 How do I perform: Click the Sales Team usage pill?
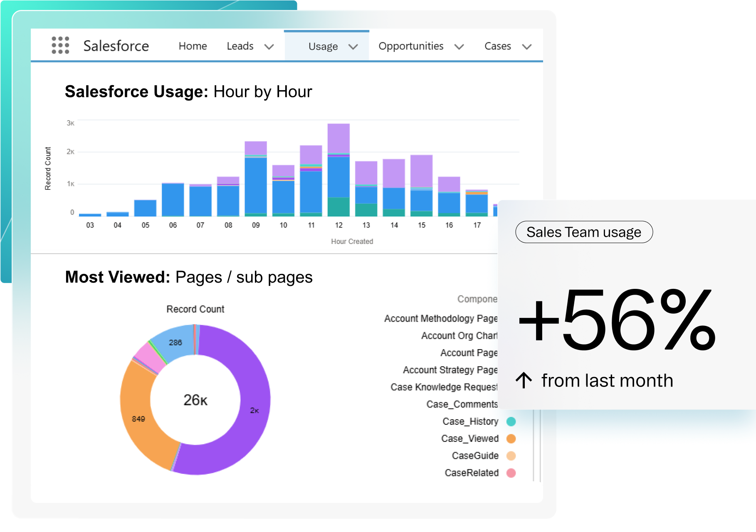[x=584, y=232]
